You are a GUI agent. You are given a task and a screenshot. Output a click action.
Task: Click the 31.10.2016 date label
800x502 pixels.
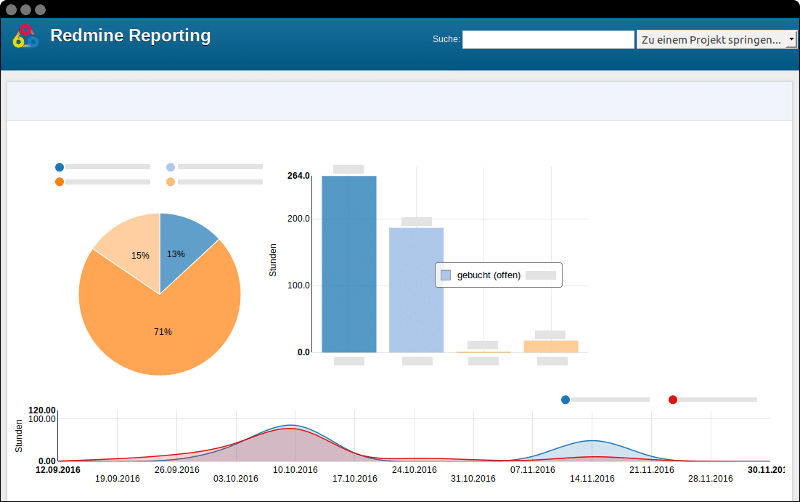tap(473, 479)
